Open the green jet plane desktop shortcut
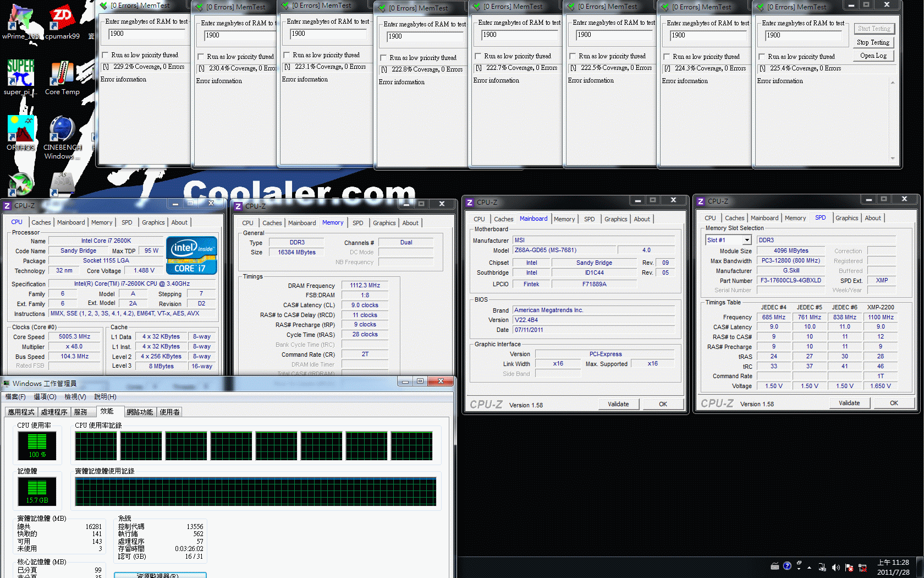924x578 pixels. (21, 184)
